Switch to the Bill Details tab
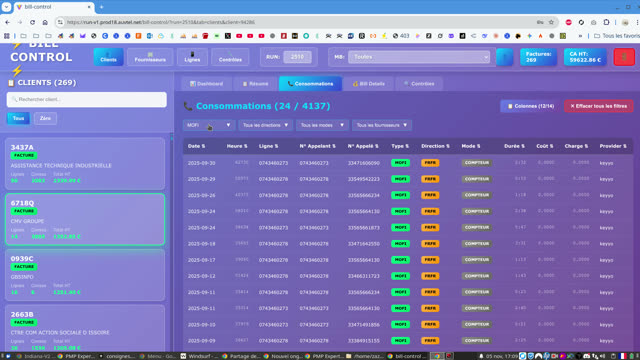 [x=369, y=84]
